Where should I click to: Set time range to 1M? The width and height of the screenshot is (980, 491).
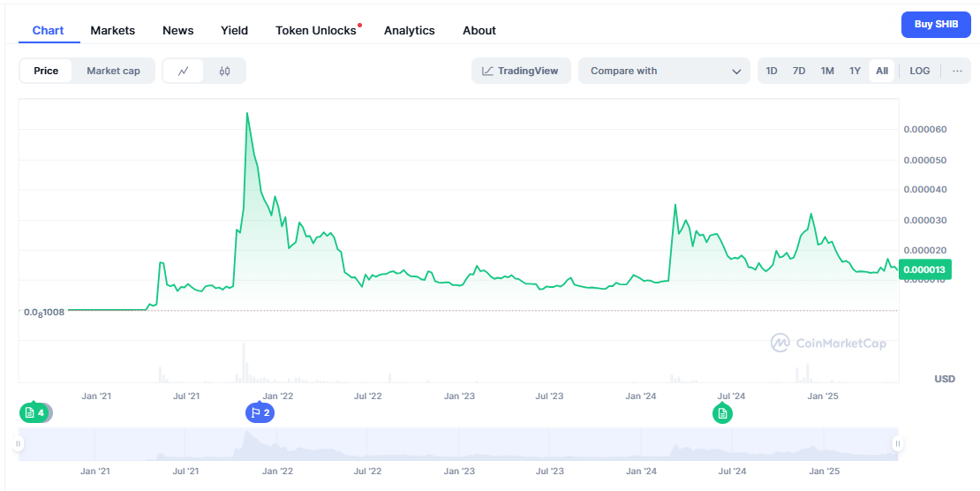pyautogui.click(x=827, y=71)
